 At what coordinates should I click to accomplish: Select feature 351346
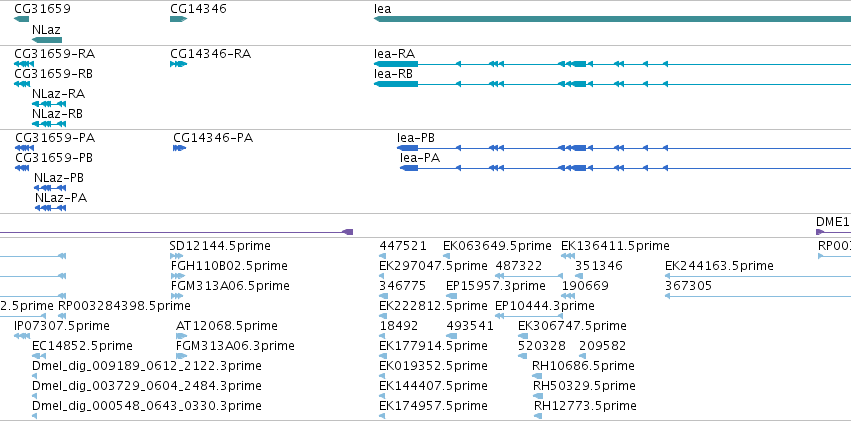click(x=599, y=266)
